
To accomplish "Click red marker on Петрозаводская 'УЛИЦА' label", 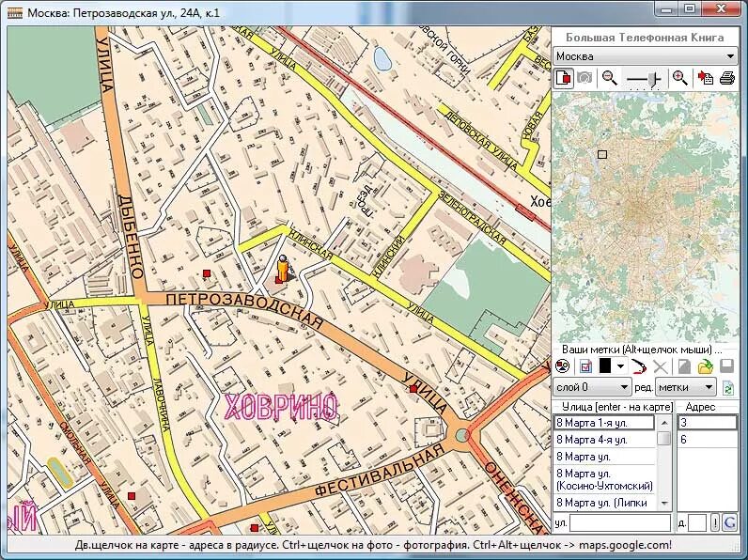I will [413, 389].
